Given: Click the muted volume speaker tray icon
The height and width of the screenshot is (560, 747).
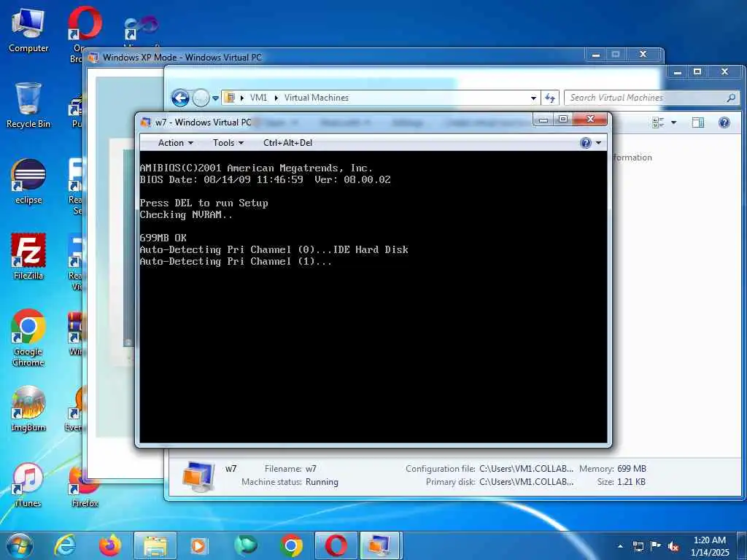Looking at the screenshot, I should (673, 546).
